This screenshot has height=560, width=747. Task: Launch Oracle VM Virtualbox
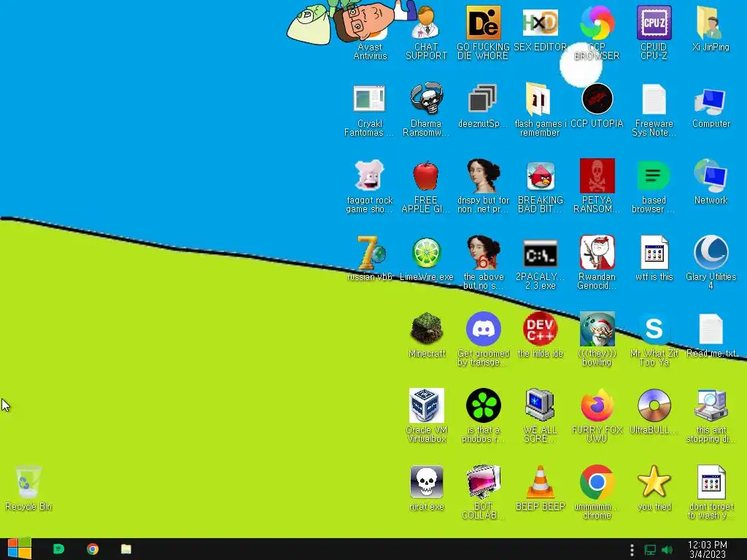click(426, 416)
